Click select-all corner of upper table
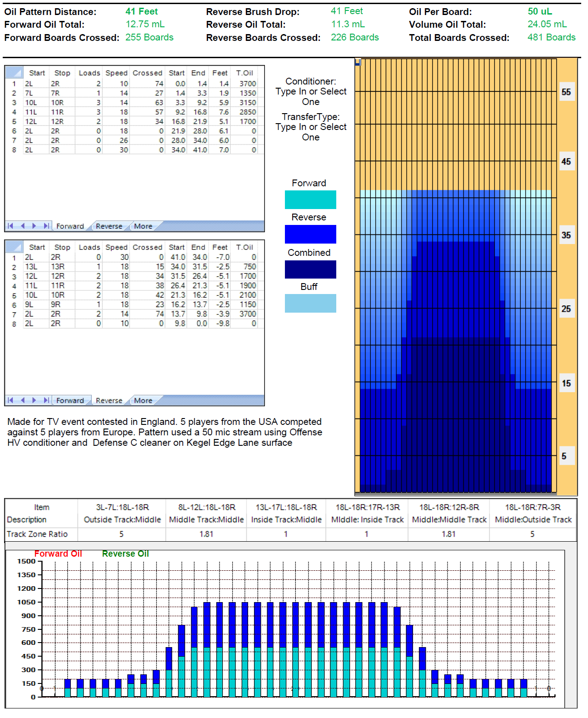 tap(14, 73)
